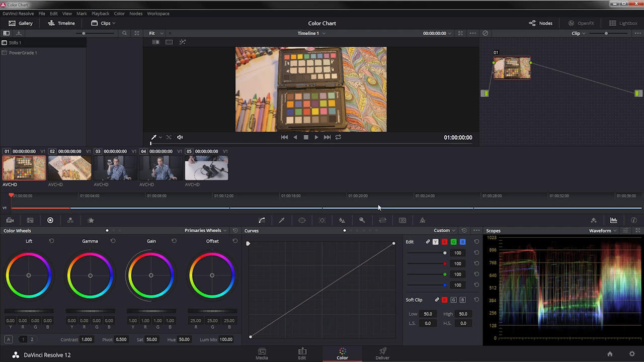Reset all Color Wheels grades

(x=235, y=231)
